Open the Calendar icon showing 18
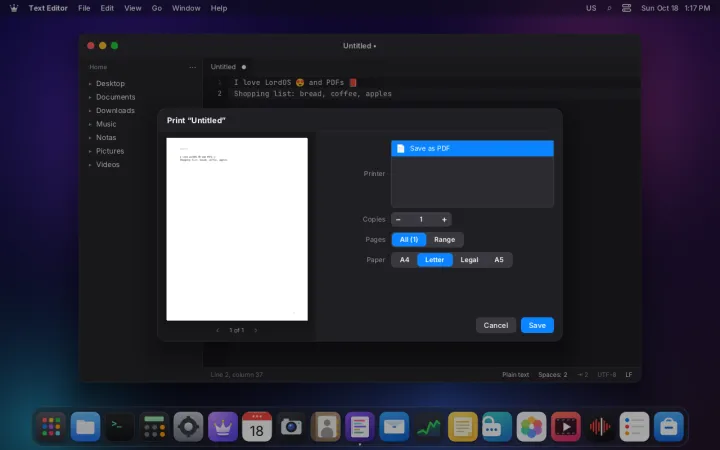The image size is (720, 450). (257, 427)
